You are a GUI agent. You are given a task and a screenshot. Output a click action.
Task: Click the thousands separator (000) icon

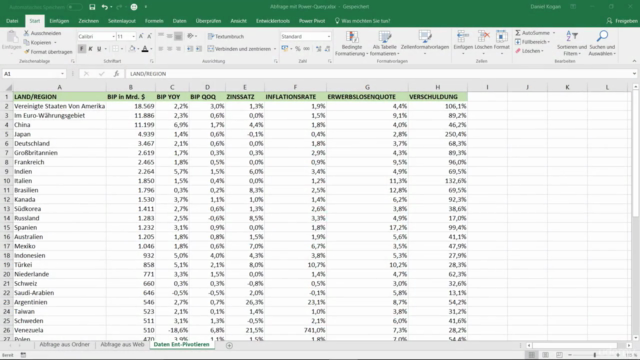pyautogui.click(x=307, y=49)
